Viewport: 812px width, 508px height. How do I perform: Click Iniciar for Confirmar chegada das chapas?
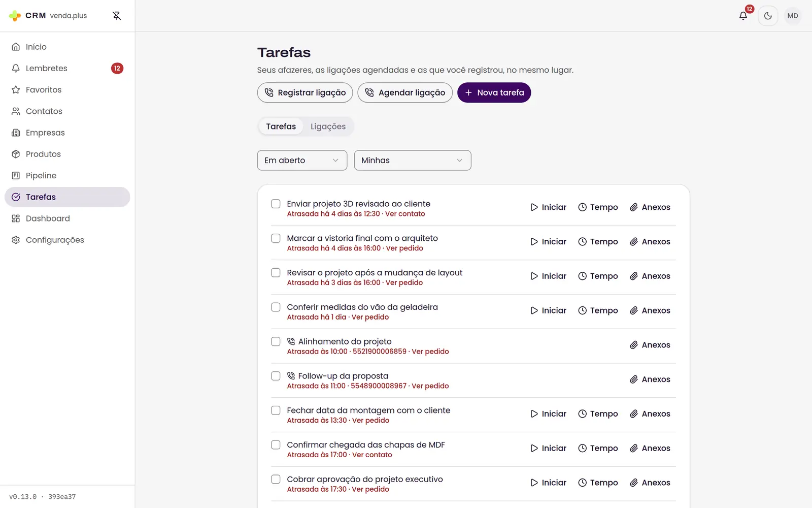pyautogui.click(x=548, y=449)
